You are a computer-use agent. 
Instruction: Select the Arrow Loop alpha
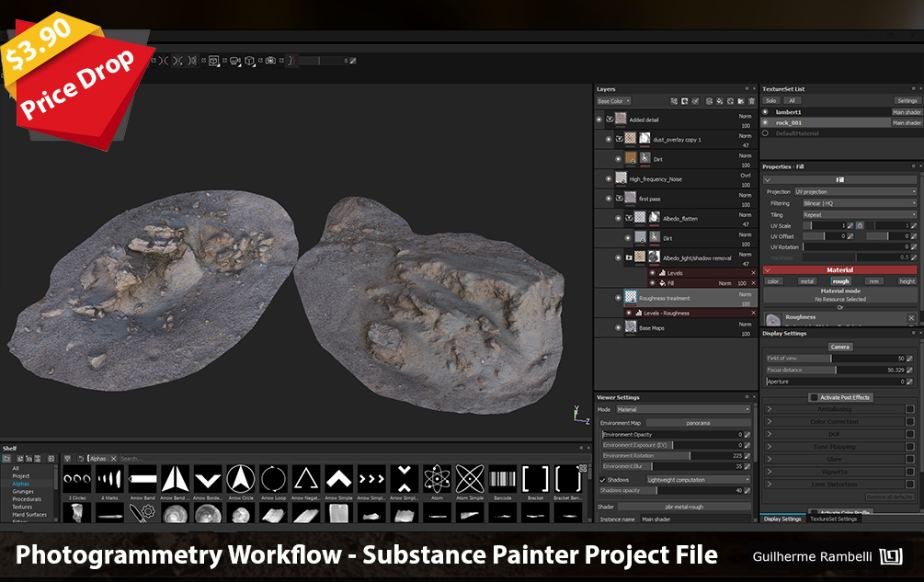point(273,479)
